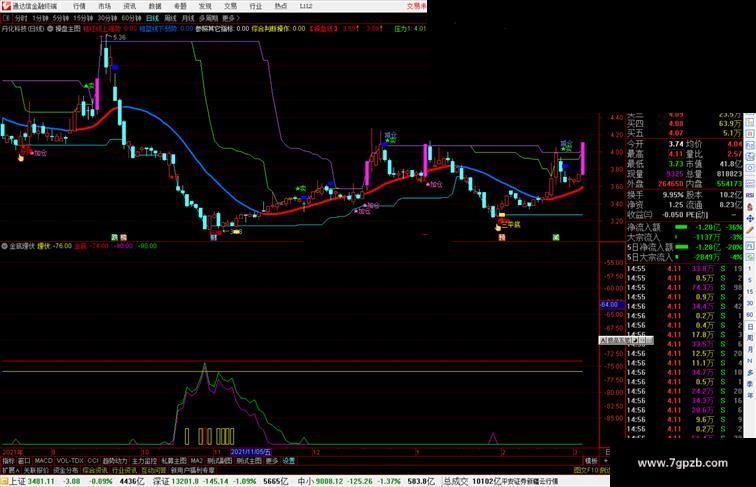Image resolution: width=756 pixels, height=487 pixels.
Task: Click the 设置 button in indicator bar
Action: tap(288, 461)
